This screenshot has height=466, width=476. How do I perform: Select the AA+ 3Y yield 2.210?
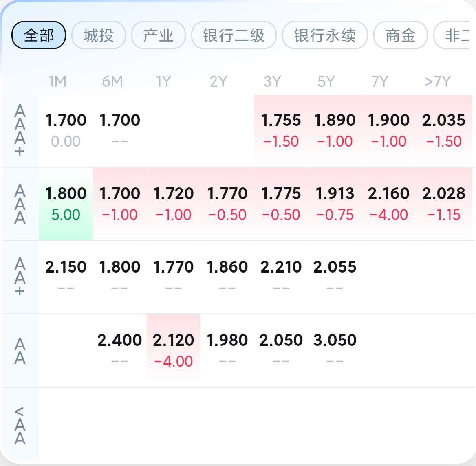click(x=281, y=277)
